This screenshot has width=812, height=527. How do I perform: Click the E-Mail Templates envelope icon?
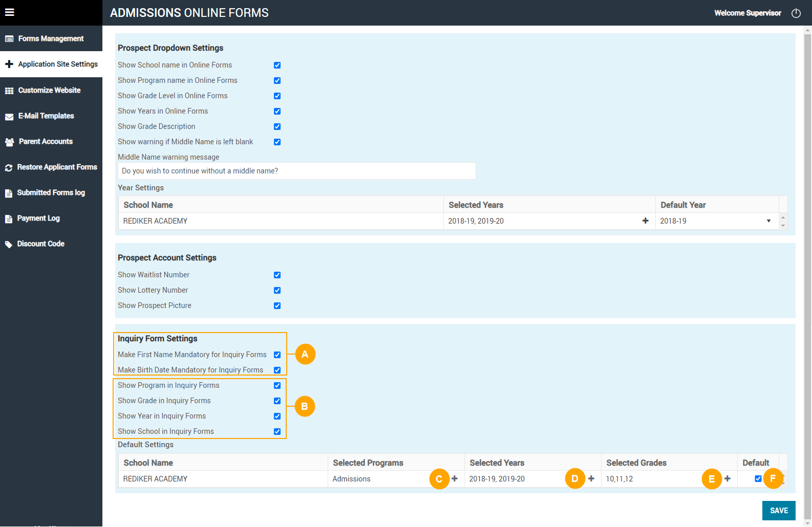click(x=9, y=117)
